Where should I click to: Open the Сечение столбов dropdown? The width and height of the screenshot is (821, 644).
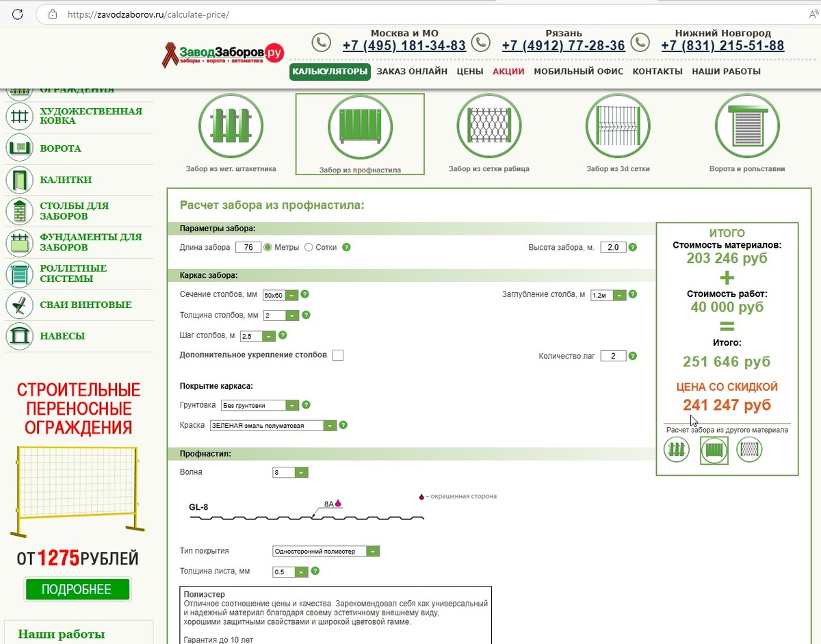[x=281, y=295]
